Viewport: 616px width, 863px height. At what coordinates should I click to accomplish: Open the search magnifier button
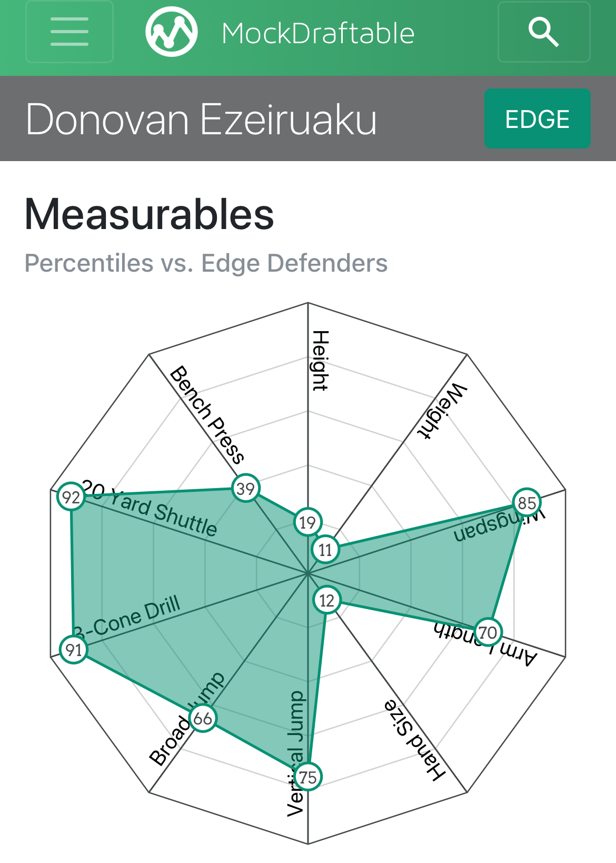pos(544,32)
